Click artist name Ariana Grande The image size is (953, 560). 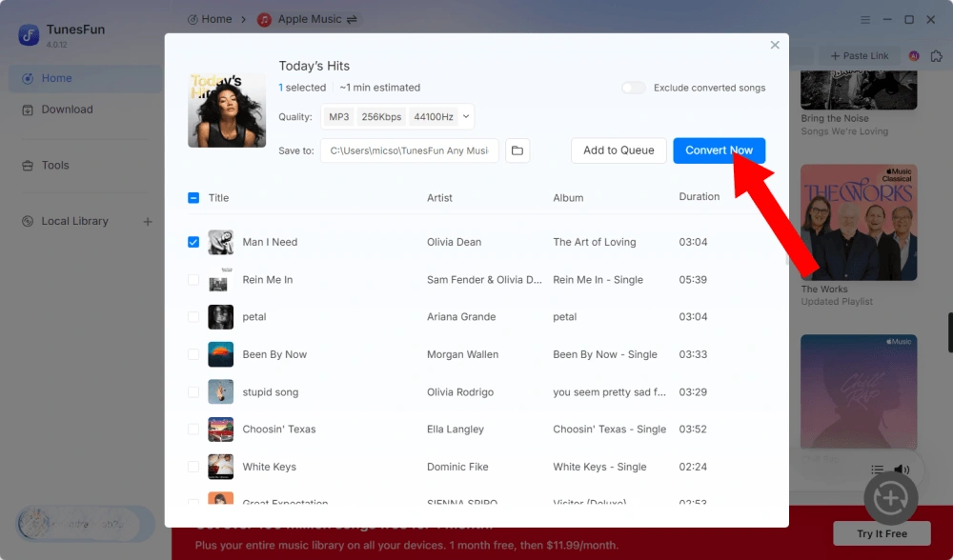click(x=461, y=316)
